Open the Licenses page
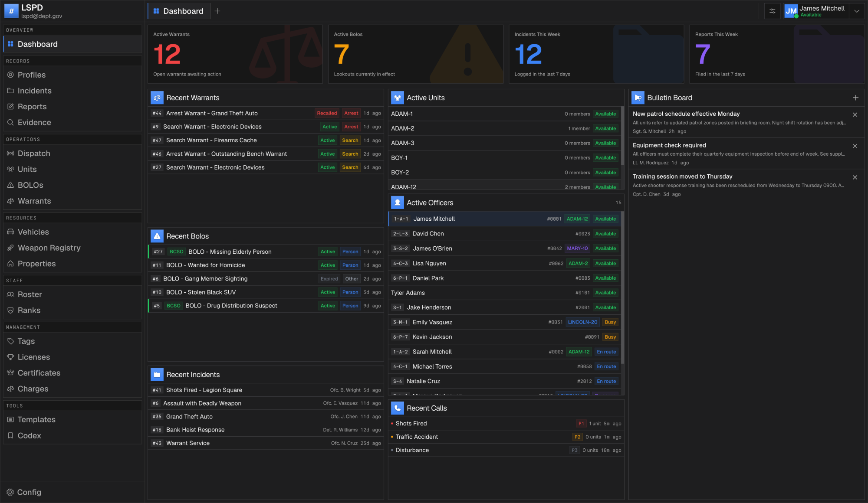 tap(72, 357)
